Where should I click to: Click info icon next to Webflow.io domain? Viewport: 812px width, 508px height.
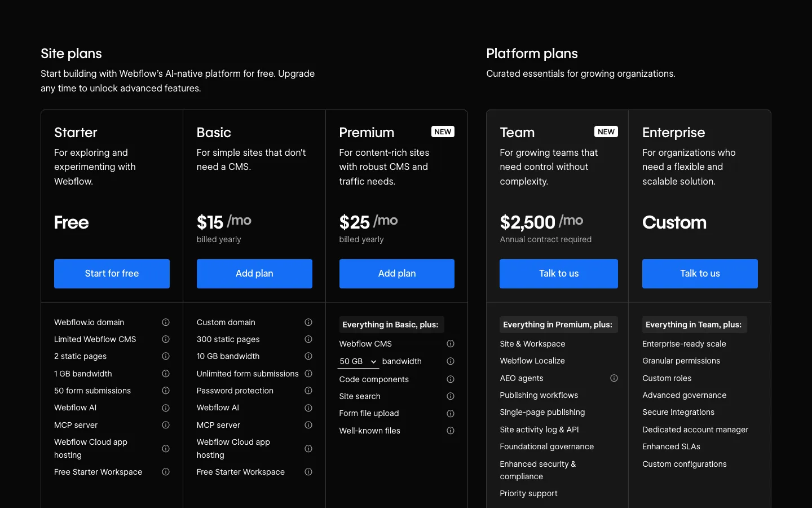point(166,322)
